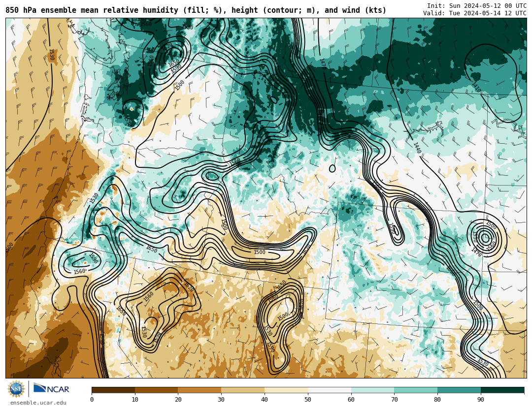532x409 pixels.
Task: Click the colorbar tick label 90
Action: [x=481, y=400]
